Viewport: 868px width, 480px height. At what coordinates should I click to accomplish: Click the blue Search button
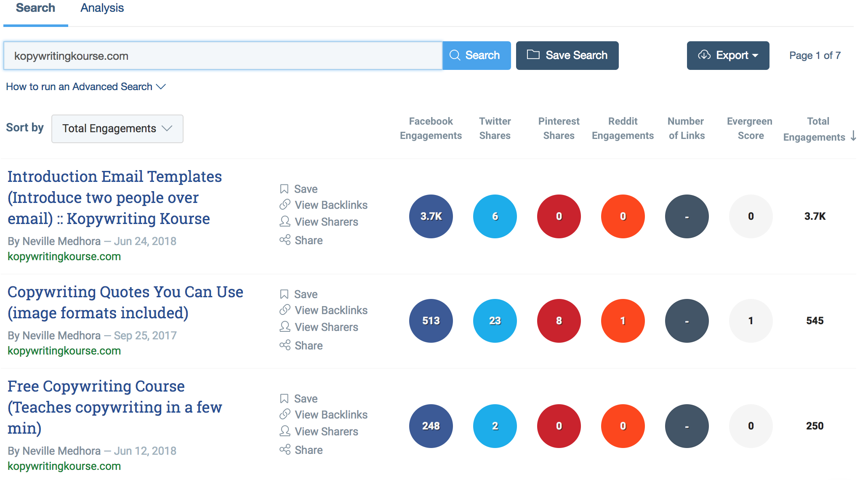point(477,56)
